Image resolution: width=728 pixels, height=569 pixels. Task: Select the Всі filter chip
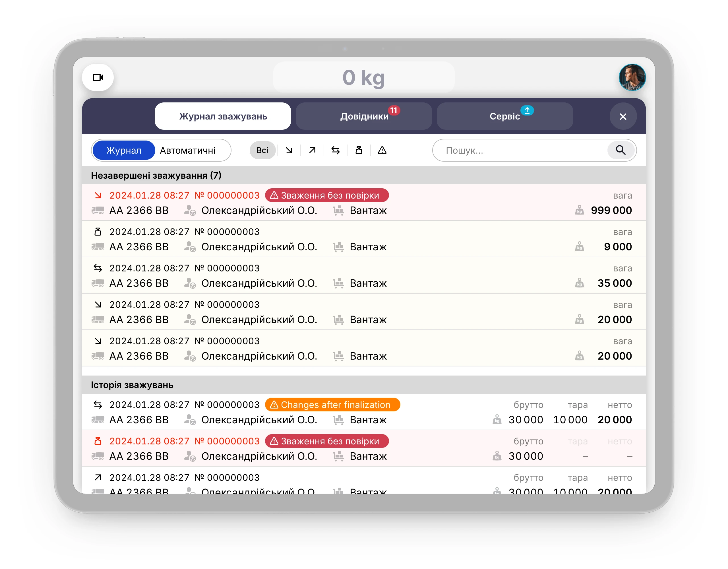tap(262, 151)
